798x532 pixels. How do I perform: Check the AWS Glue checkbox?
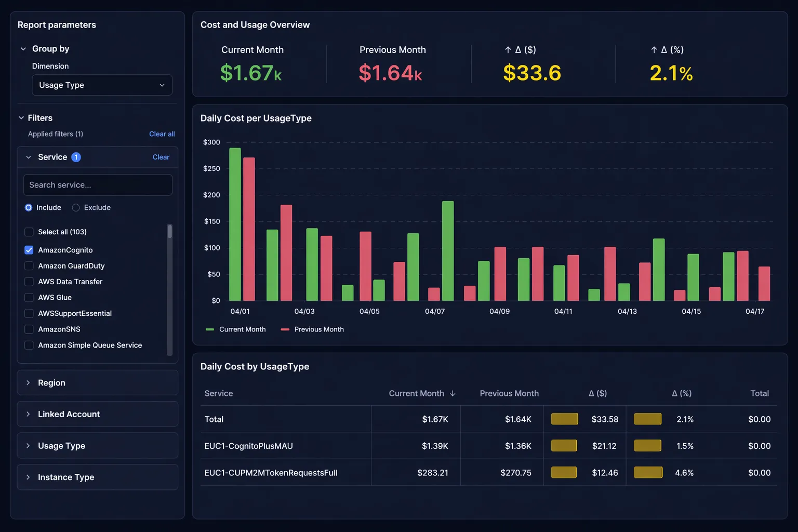(x=29, y=298)
